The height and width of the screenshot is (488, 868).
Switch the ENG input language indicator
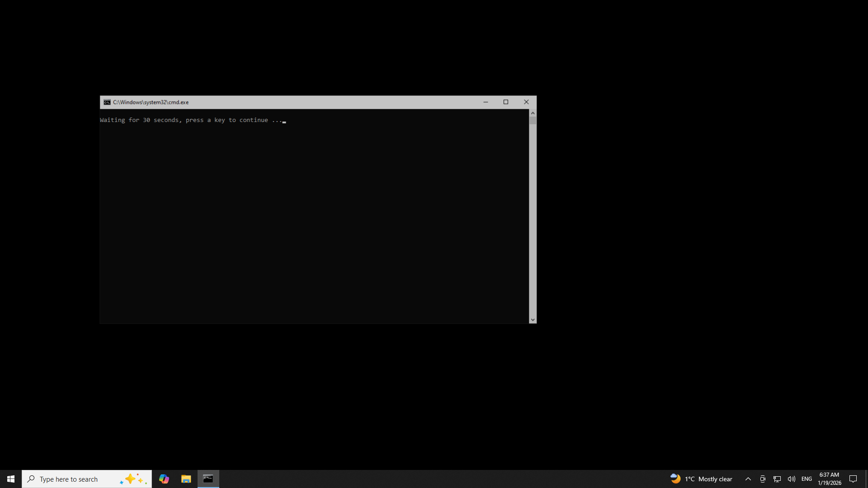[x=807, y=479]
